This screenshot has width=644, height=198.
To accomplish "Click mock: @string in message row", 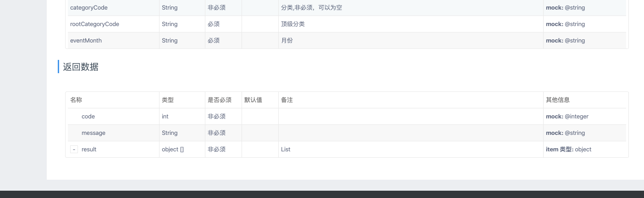I will 565,133.
